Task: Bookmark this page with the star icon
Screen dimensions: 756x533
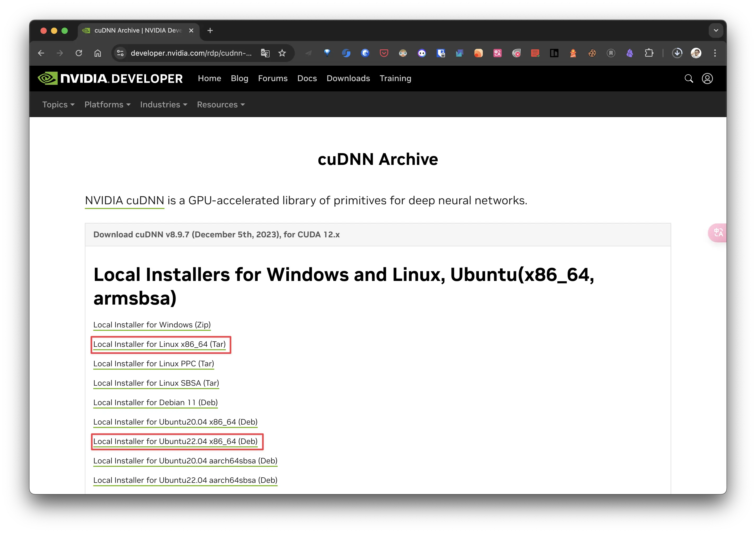Action: pos(282,53)
